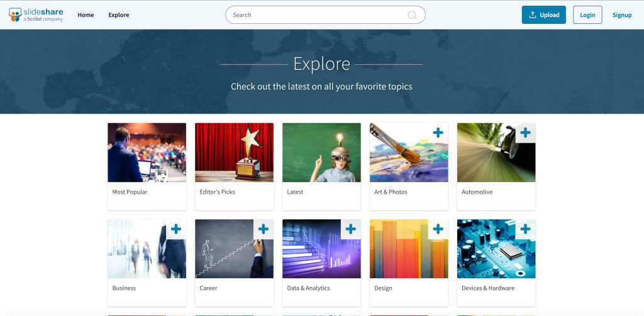Click the search magnifier icon

pyautogui.click(x=412, y=15)
